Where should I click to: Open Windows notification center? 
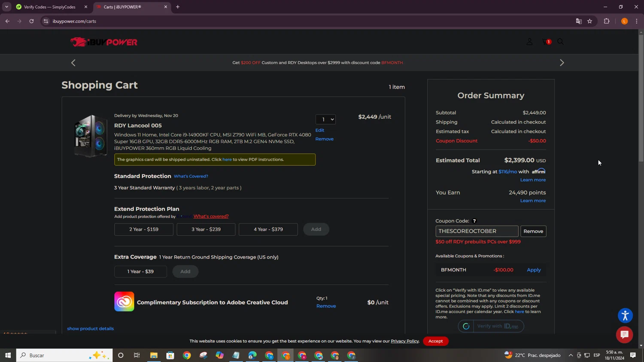(x=633, y=355)
